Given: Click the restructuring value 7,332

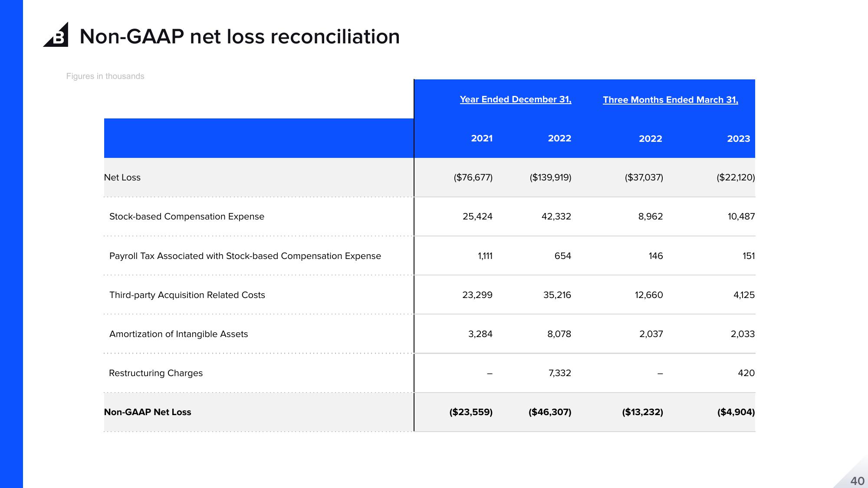Looking at the screenshot, I should (x=560, y=373).
